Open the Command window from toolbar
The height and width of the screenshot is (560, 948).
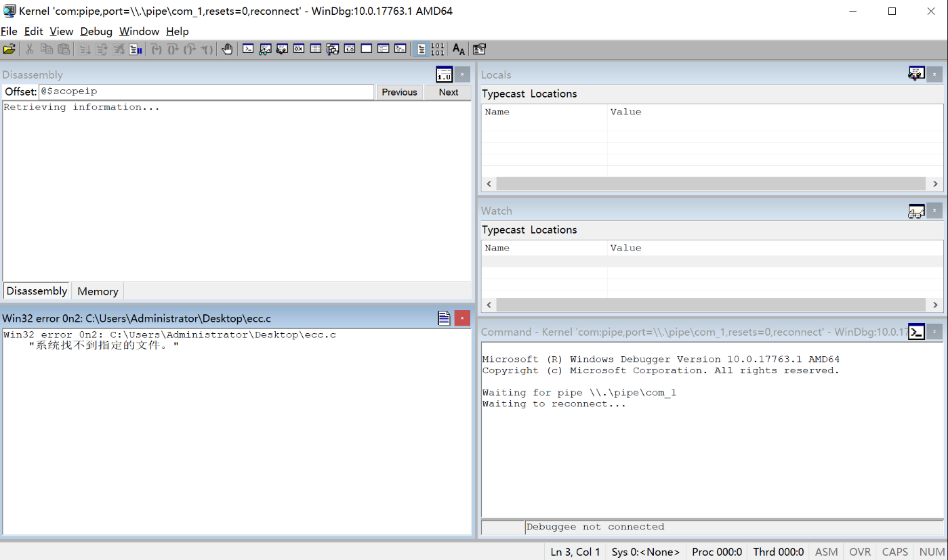[248, 49]
